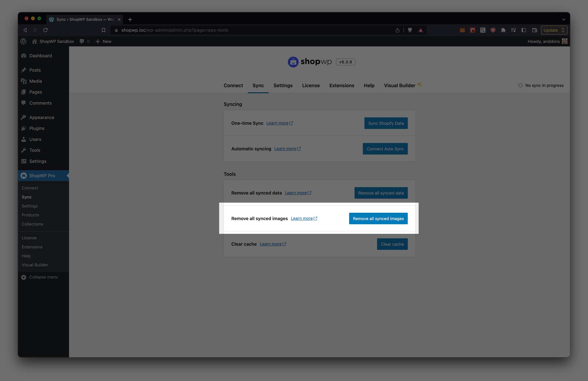The height and width of the screenshot is (381, 588).
Task: Switch to the License tab
Action: (311, 86)
